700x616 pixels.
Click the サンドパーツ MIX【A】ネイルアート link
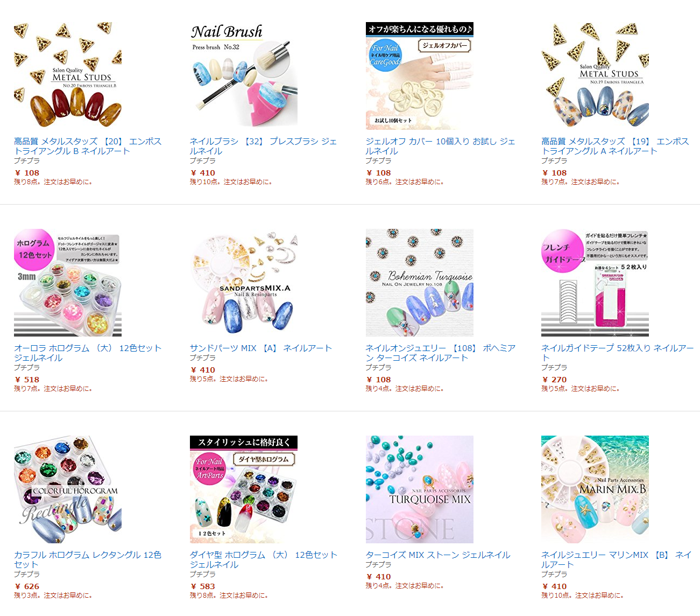point(261,348)
